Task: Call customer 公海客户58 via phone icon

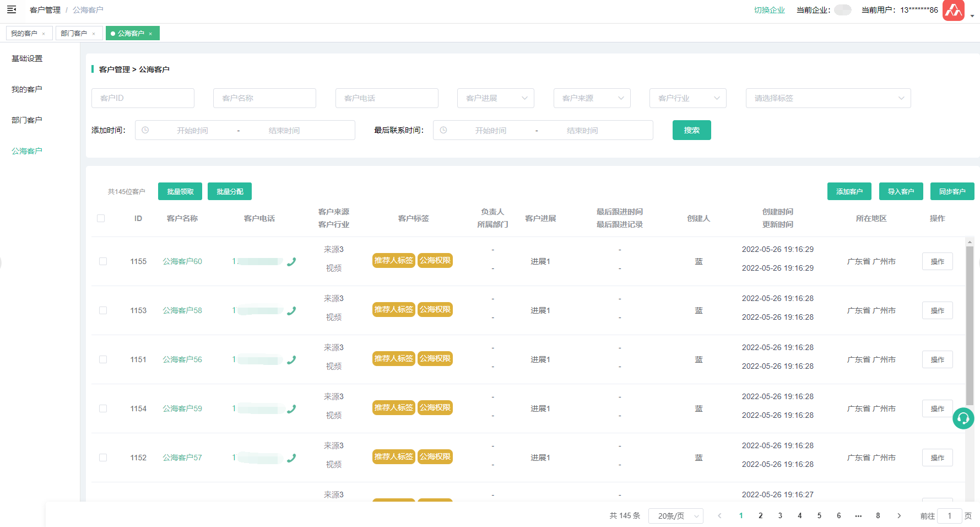Action: click(x=291, y=311)
